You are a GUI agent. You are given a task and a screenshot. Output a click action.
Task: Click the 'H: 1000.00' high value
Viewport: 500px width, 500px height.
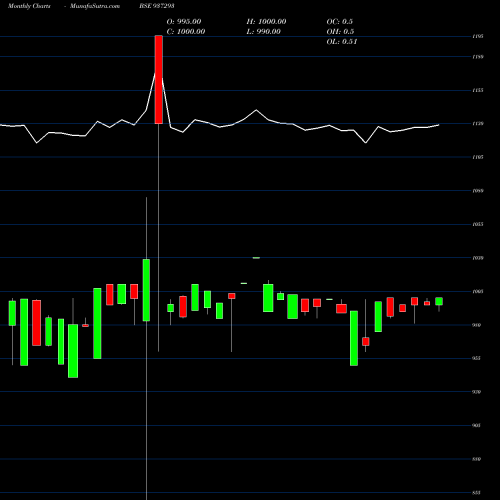click(266, 22)
